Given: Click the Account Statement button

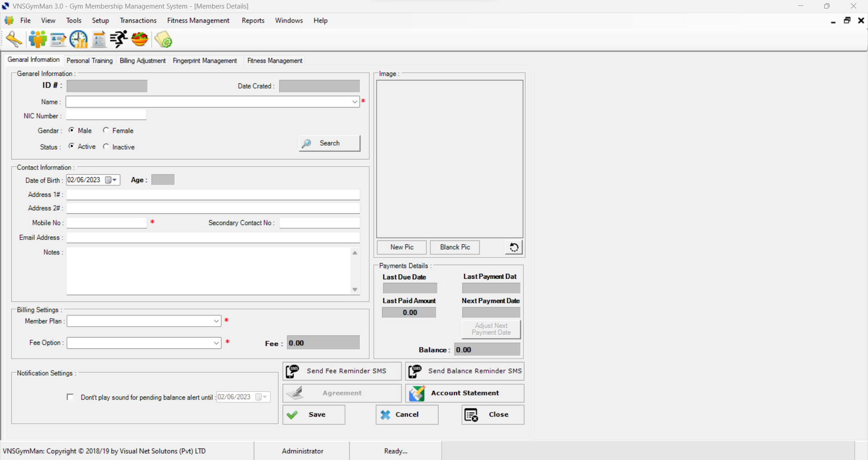Looking at the screenshot, I should 465,393.
